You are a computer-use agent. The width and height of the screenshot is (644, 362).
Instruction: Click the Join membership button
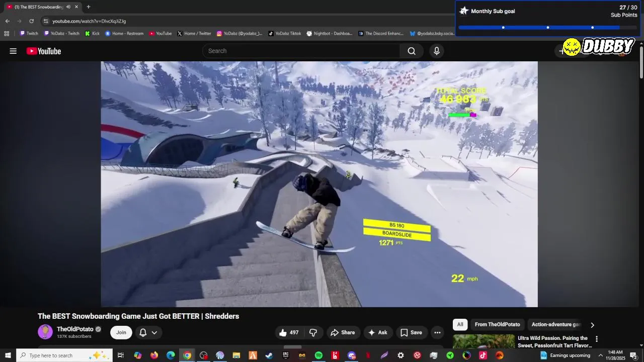tap(121, 332)
